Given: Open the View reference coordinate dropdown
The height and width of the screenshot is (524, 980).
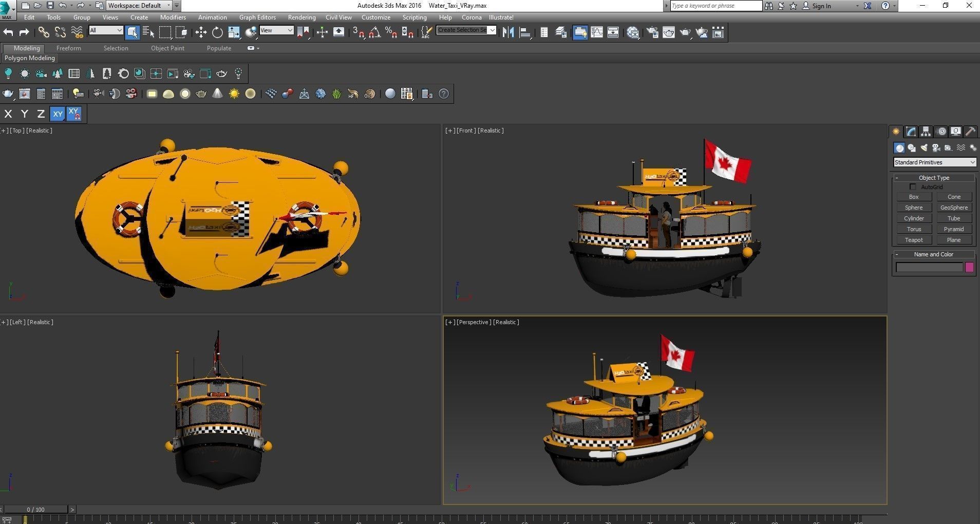Looking at the screenshot, I should pyautogui.click(x=276, y=30).
